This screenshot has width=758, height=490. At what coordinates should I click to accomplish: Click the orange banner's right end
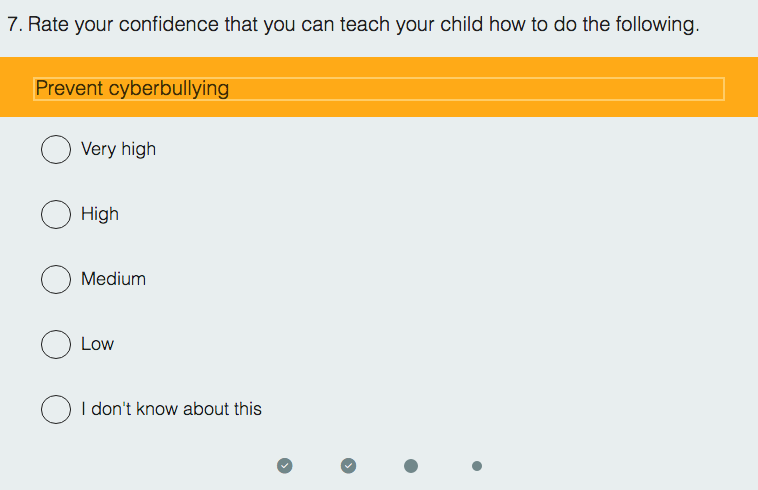pyautogui.click(x=740, y=88)
